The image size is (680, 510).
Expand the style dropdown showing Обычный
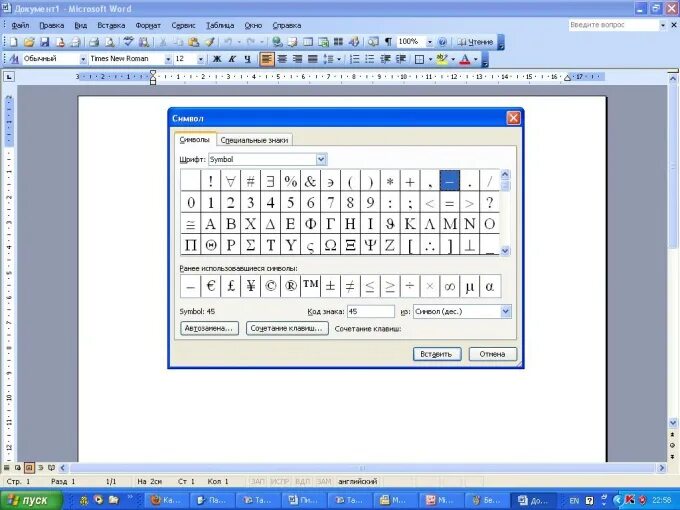point(83,59)
